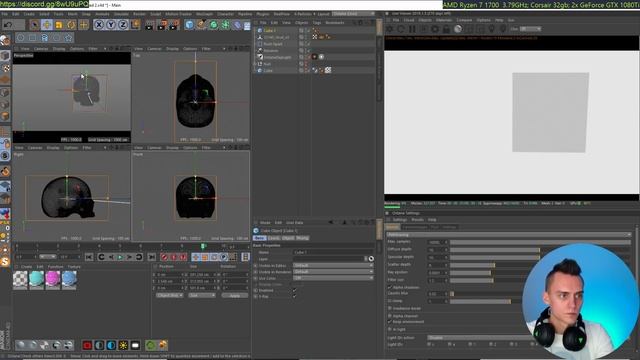The height and width of the screenshot is (360, 640).
Task: Open Octane kernel type dropdown (Pathtracing)
Action: point(509,235)
